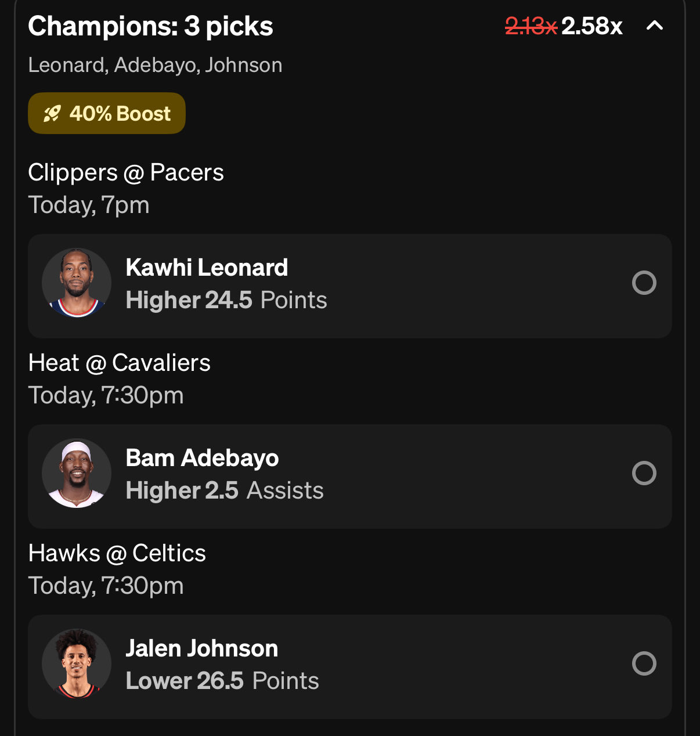Click the crossed-out 2.13x multiplier

531,26
